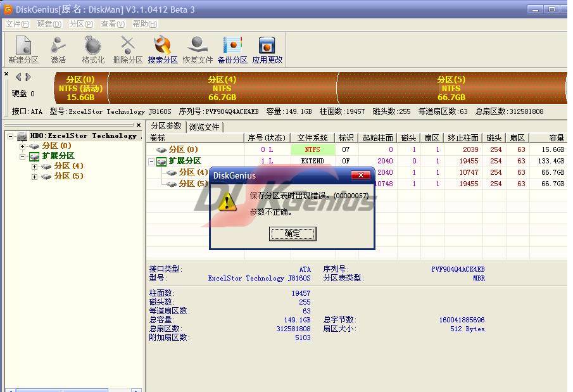Expand 分区(5) in the left tree
573x392 pixels.
(x=34, y=177)
